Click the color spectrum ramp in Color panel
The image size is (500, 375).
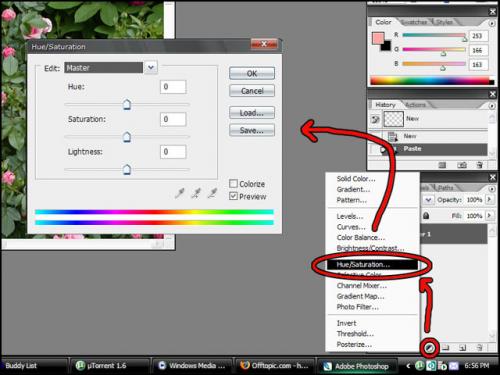coord(432,80)
